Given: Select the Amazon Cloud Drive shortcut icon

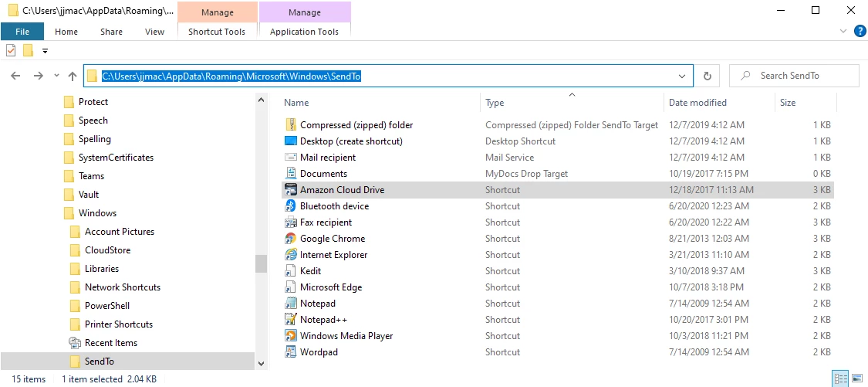Looking at the screenshot, I should (x=291, y=189).
